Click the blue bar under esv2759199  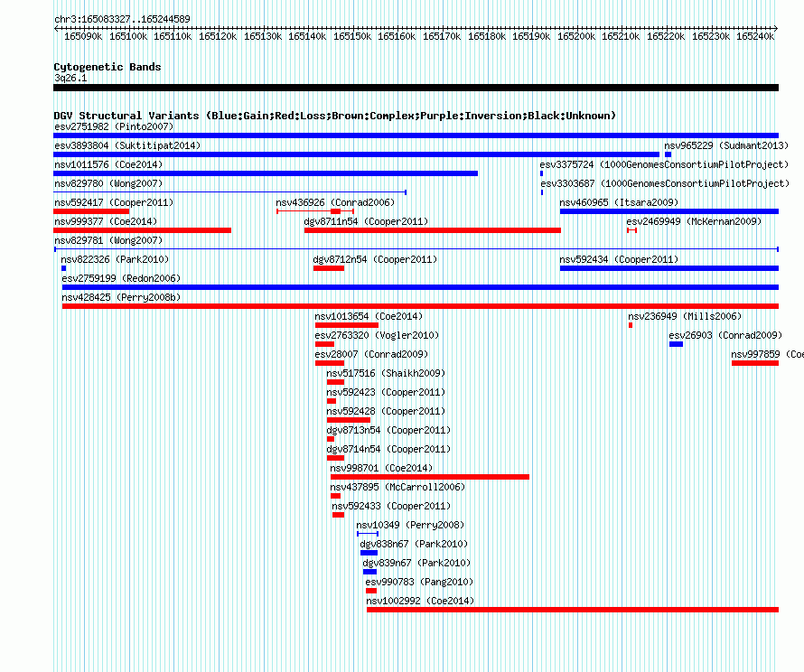(x=420, y=287)
